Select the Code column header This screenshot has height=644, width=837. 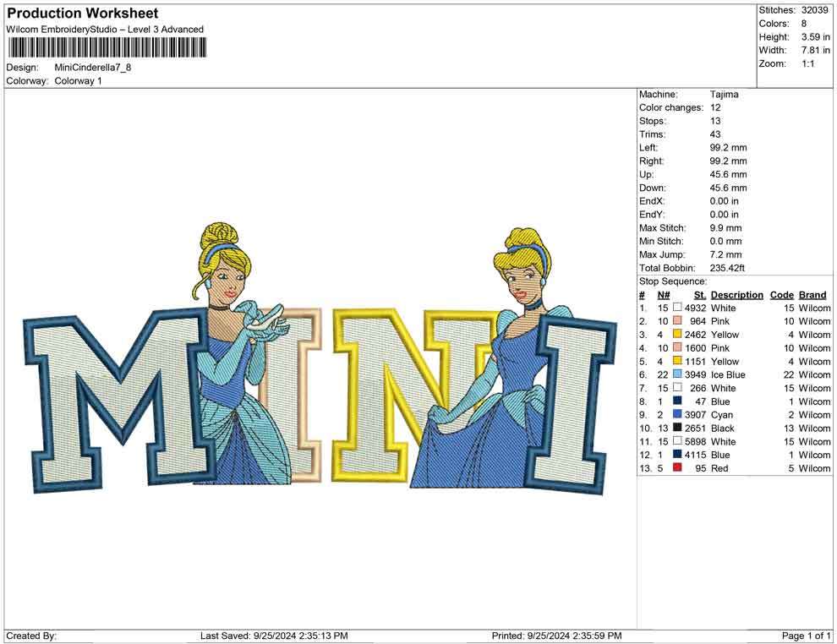tap(782, 295)
